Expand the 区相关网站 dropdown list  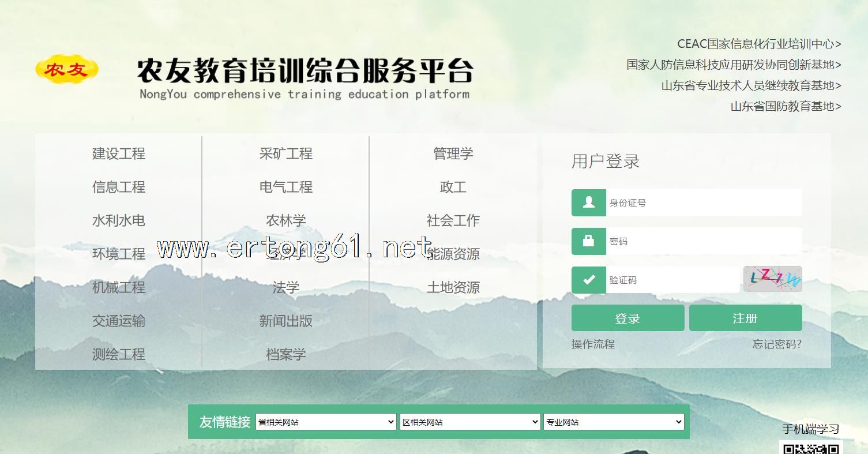pos(469,422)
